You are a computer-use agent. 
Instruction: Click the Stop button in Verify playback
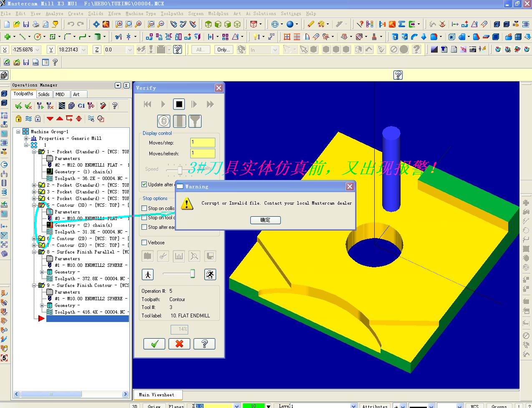click(179, 104)
